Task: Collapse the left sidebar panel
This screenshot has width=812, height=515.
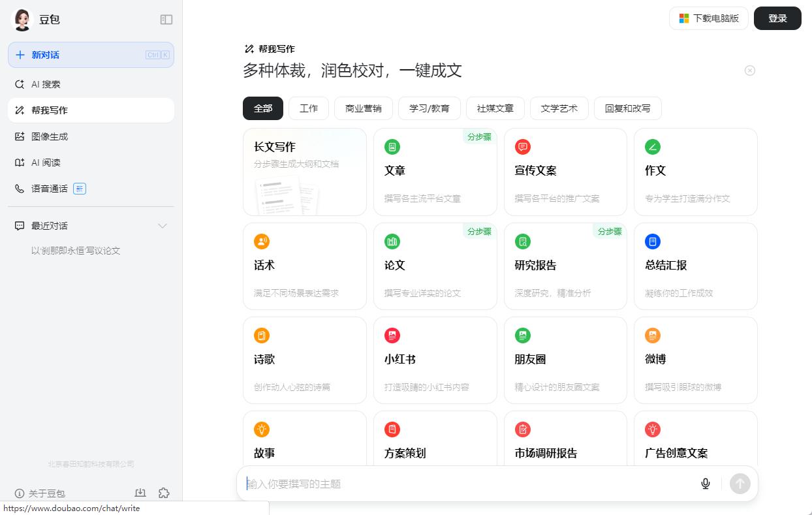Action: pos(166,20)
